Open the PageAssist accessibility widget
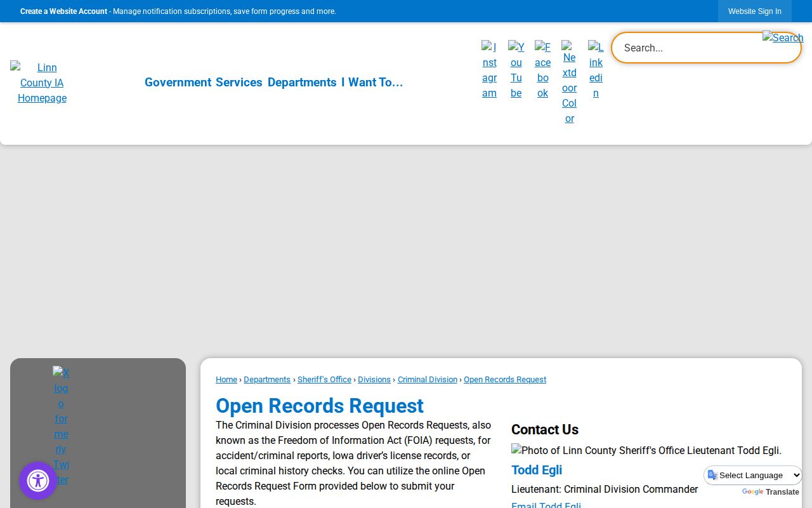 (38, 481)
